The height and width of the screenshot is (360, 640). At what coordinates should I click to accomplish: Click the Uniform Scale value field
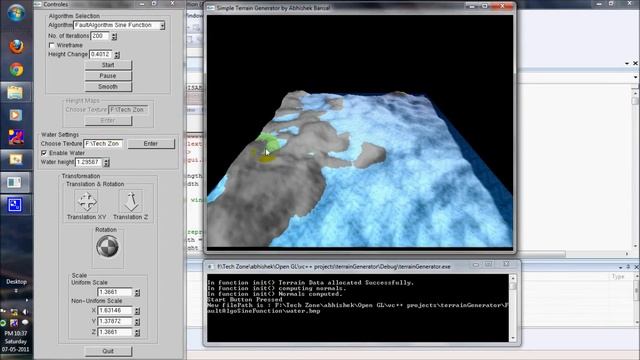(116, 292)
